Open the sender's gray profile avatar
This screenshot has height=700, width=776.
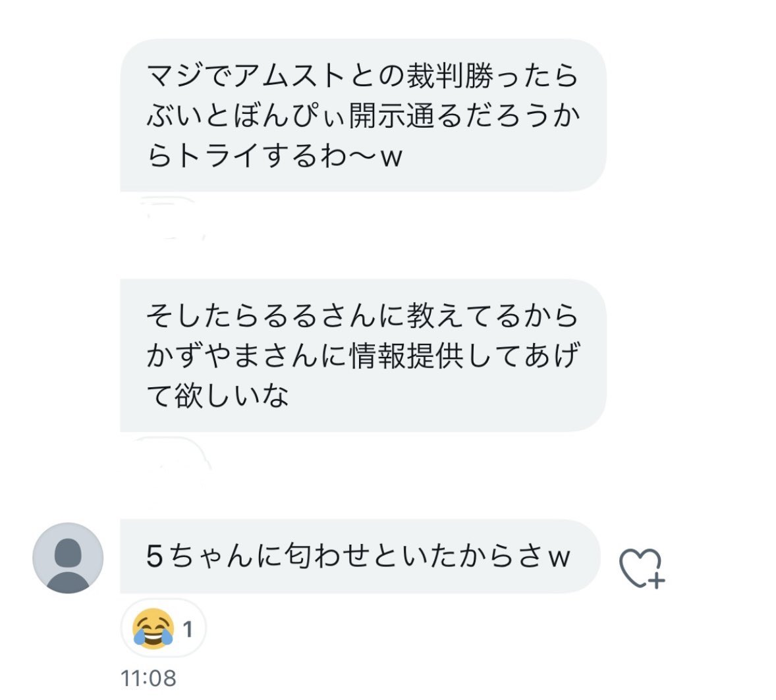coord(68,558)
